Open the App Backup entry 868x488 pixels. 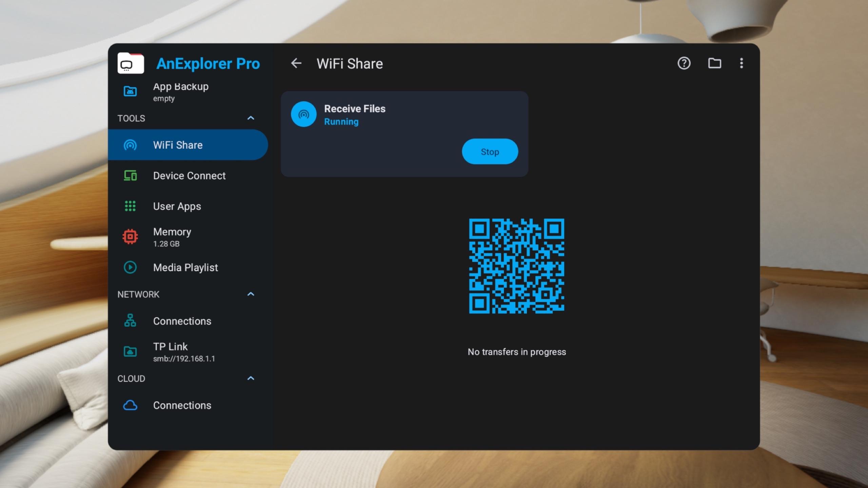tap(180, 91)
